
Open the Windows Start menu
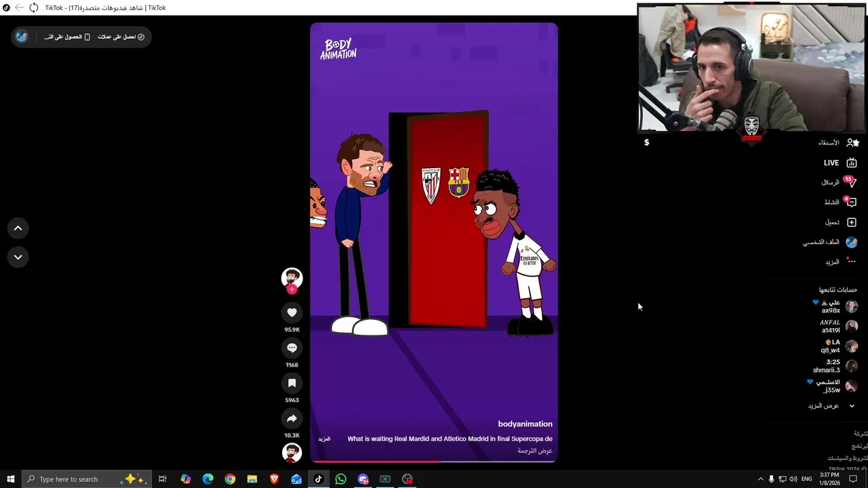(x=11, y=479)
